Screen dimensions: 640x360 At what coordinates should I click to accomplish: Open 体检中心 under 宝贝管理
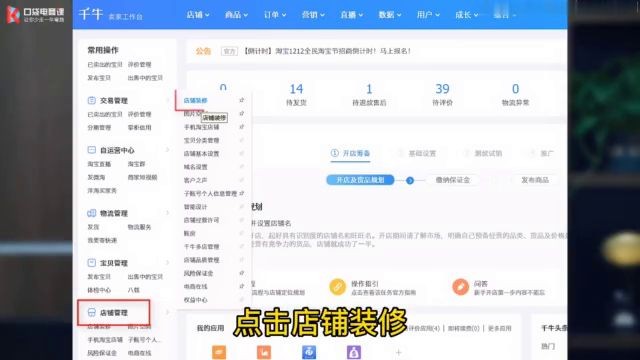pos(99,290)
